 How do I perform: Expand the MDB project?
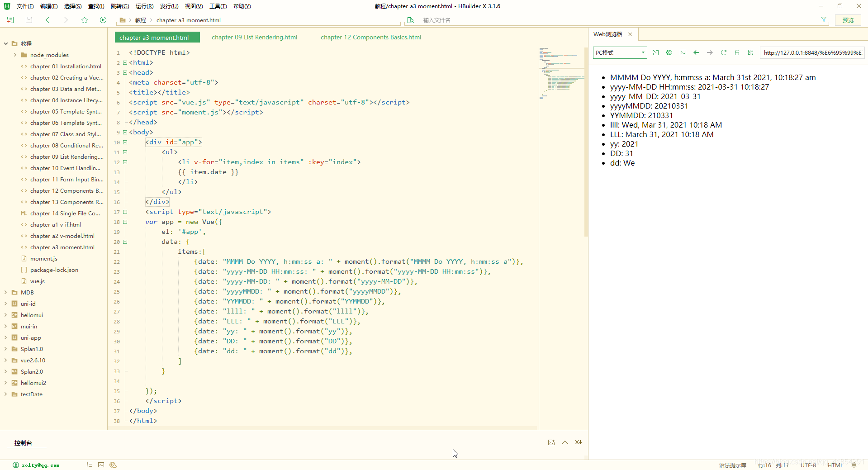(x=6, y=293)
